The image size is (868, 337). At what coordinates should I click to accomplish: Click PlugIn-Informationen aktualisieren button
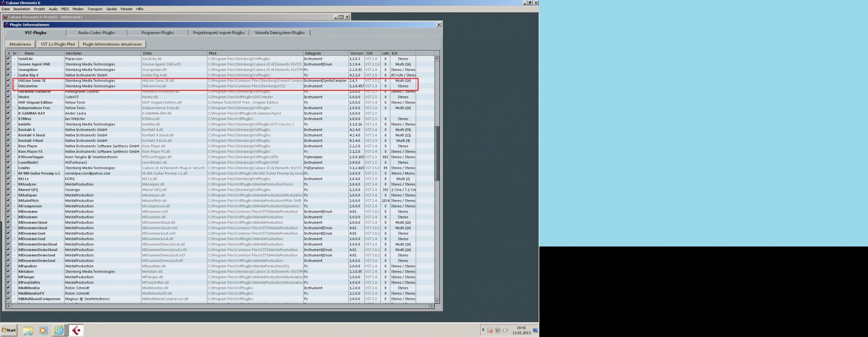(x=112, y=44)
